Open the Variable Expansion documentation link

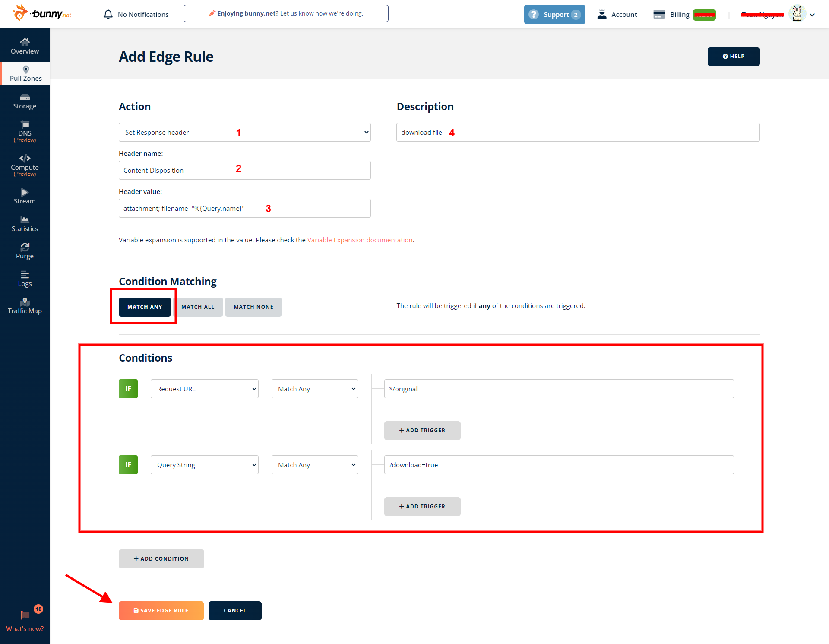pos(360,240)
